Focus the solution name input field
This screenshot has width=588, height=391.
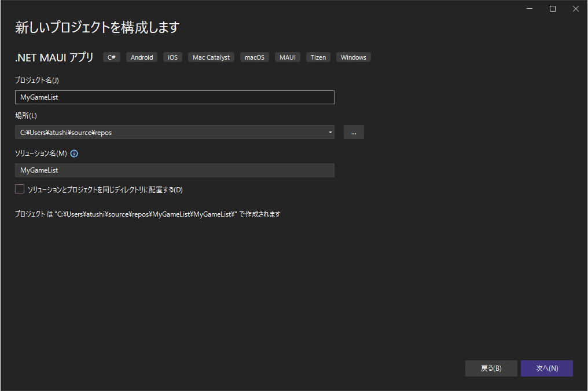[174, 170]
